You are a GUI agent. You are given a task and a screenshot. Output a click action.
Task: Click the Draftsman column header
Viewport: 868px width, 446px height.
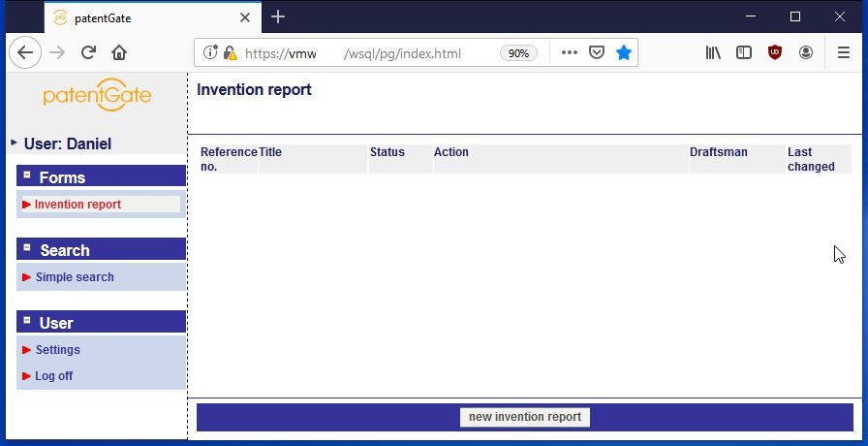(x=737, y=159)
